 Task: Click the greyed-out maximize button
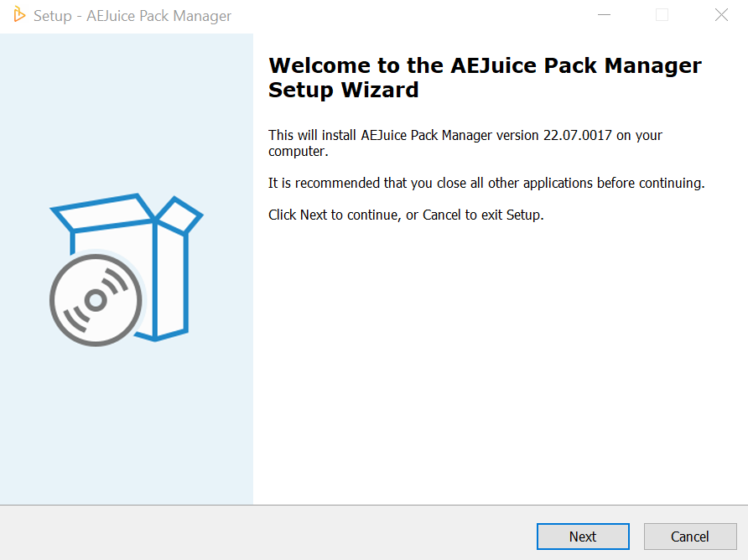pyautogui.click(x=662, y=15)
